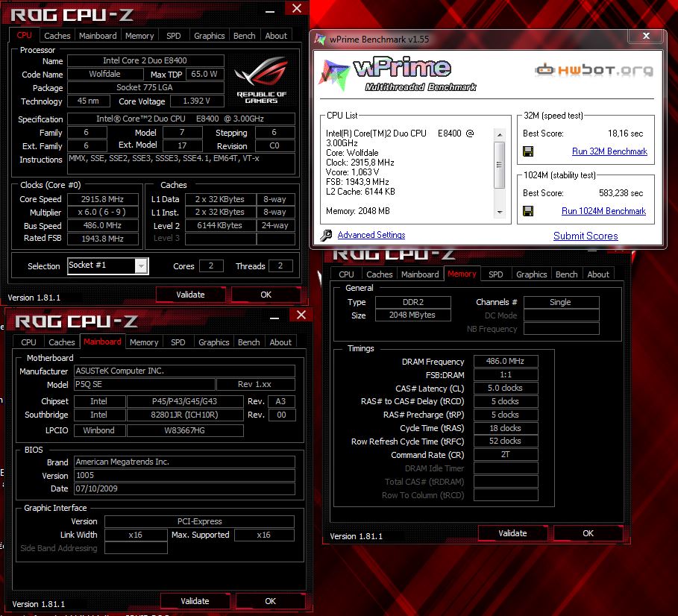Click the Multiplier x 6.0 value

coord(102,213)
